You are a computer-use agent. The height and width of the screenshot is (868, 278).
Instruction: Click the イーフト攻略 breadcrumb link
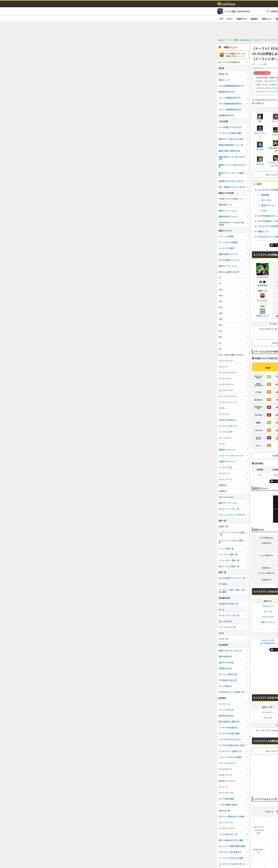(x=232, y=40)
